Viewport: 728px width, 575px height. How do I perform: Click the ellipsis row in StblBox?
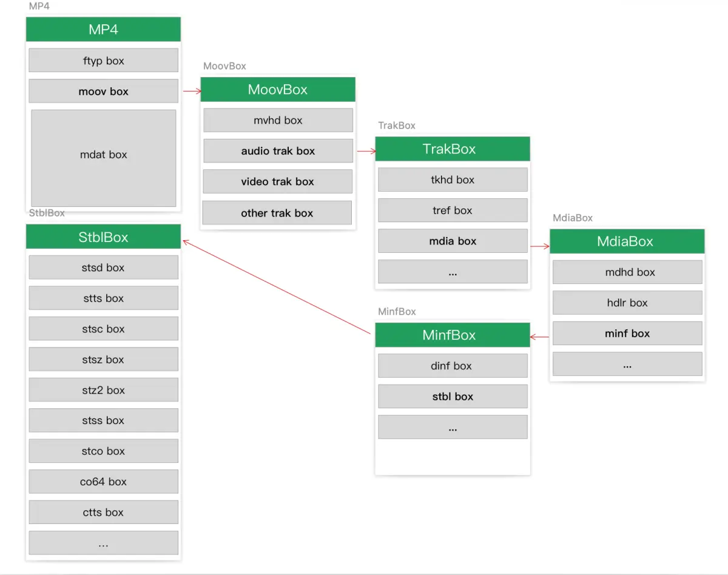tap(103, 543)
